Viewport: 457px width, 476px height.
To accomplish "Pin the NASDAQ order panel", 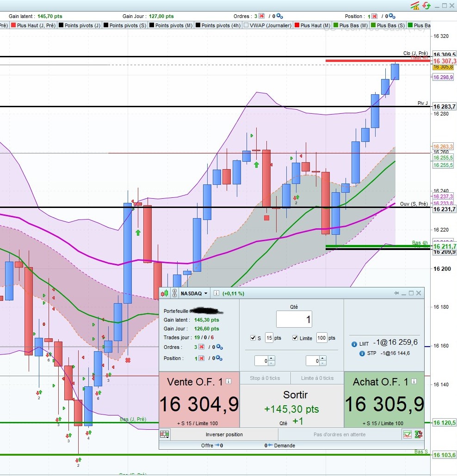I will pyautogui.click(x=396, y=293).
